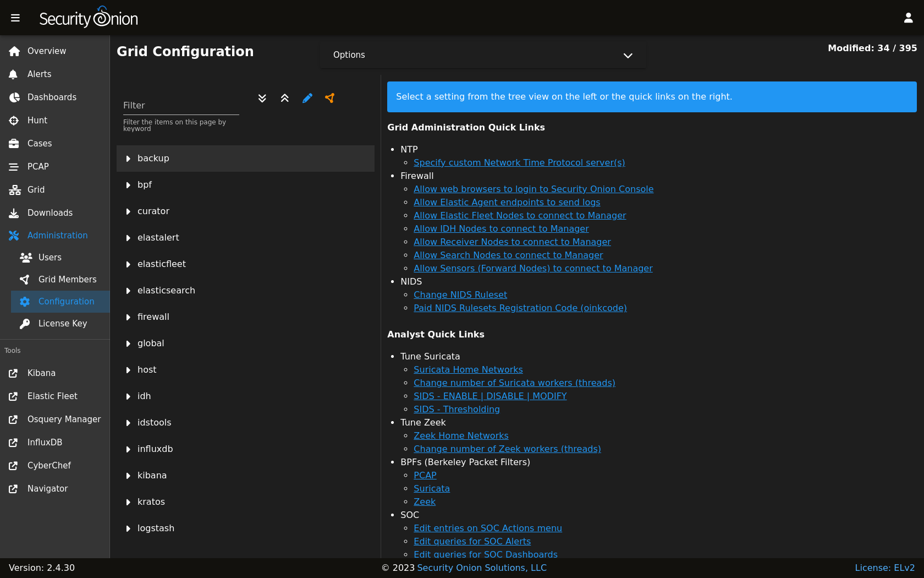
Task: Click the Hunt crosshair icon
Action: [x=14, y=121]
